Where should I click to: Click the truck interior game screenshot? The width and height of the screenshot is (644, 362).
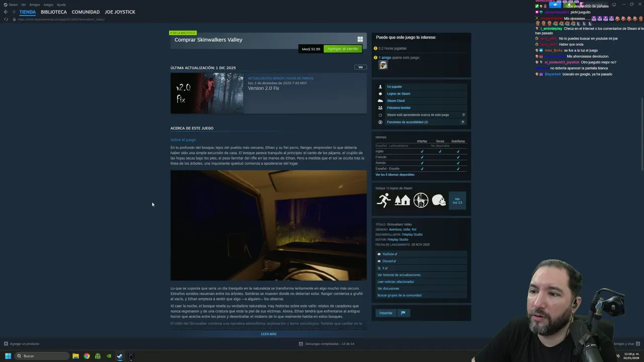(x=269, y=225)
